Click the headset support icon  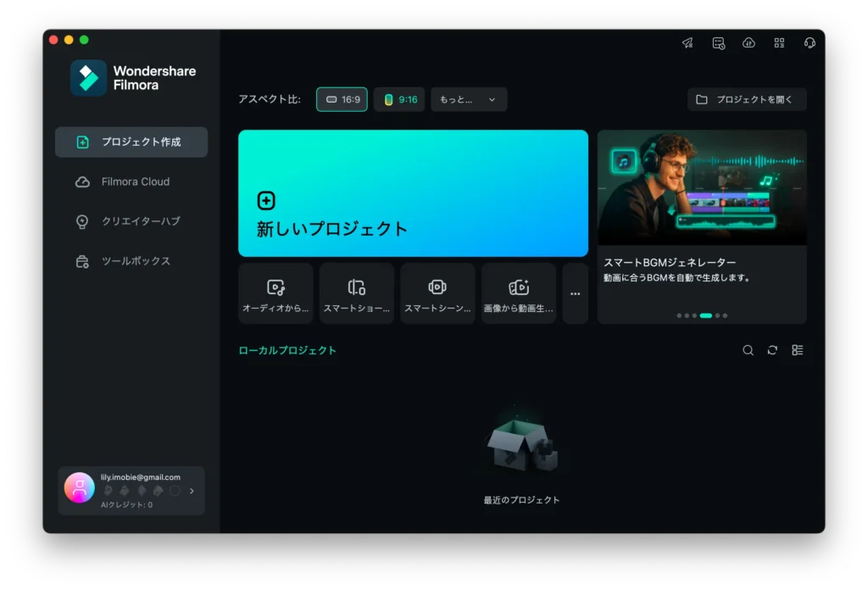point(810,43)
